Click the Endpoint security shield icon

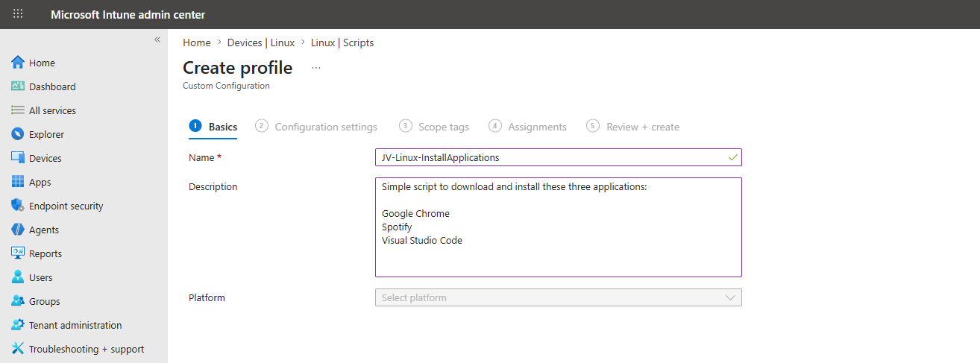18,206
